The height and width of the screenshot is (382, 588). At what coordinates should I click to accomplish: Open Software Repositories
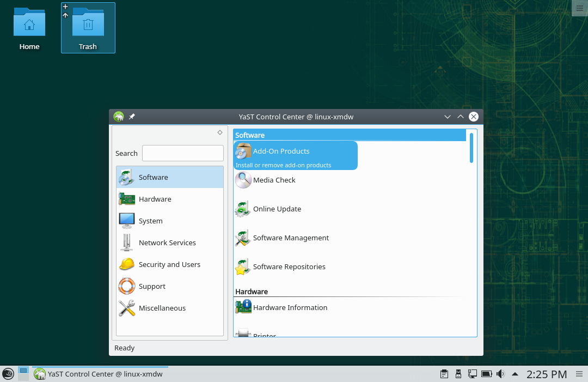point(289,266)
